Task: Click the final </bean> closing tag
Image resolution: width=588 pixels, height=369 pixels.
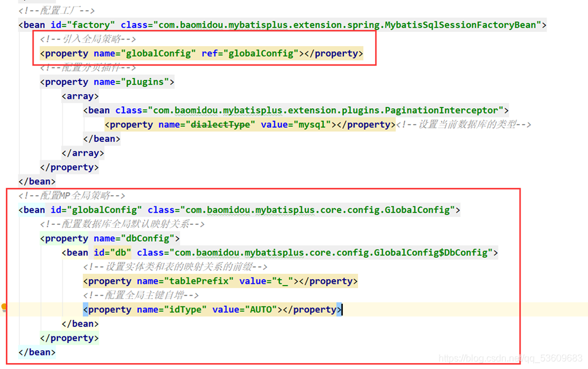Action: pyautogui.click(x=37, y=352)
